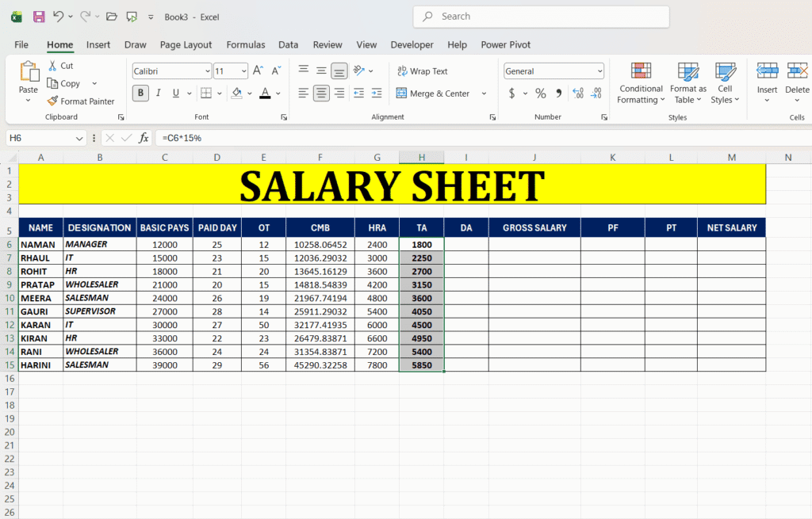Image resolution: width=812 pixels, height=519 pixels.
Task: Switch to the Power Pivot tab
Action: tap(505, 44)
